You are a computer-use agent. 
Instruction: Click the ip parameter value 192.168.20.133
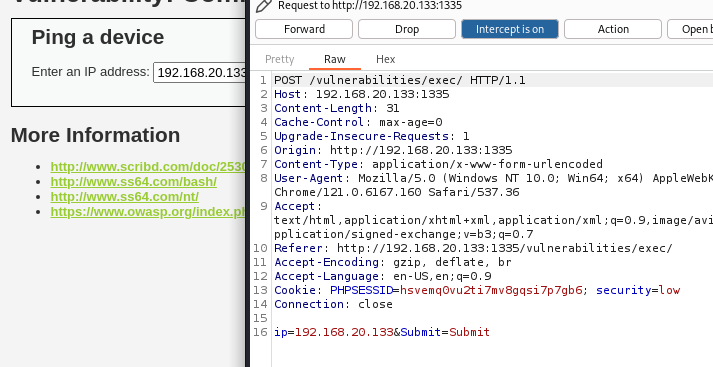click(344, 332)
